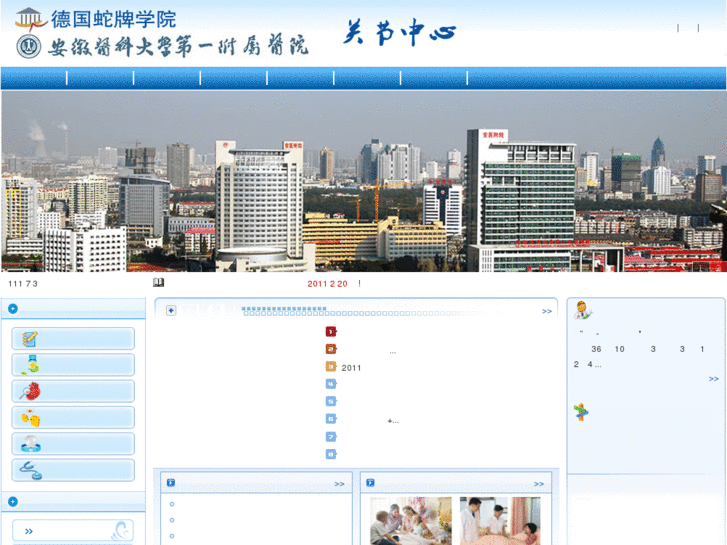Click the 关节中心 calligraphy title

click(399, 32)
